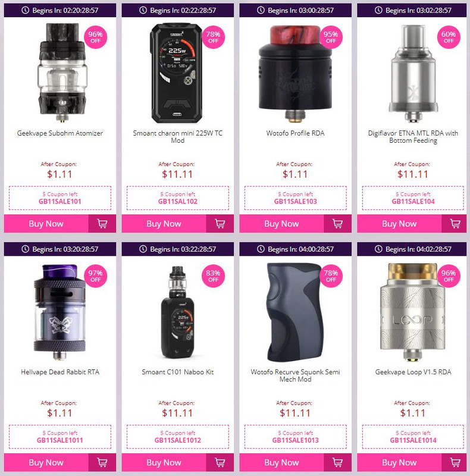Screen dimensions: 470x476
Task: Click cart icon for Geekvape Loop V1.5 RDA
Action: click(455, 462)
